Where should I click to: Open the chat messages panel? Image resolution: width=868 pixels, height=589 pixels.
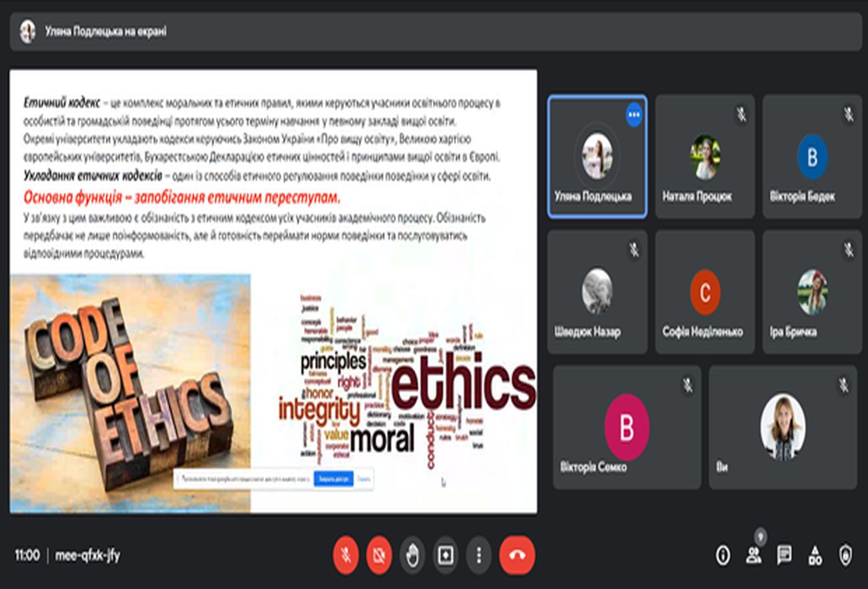tap(784, 555)
